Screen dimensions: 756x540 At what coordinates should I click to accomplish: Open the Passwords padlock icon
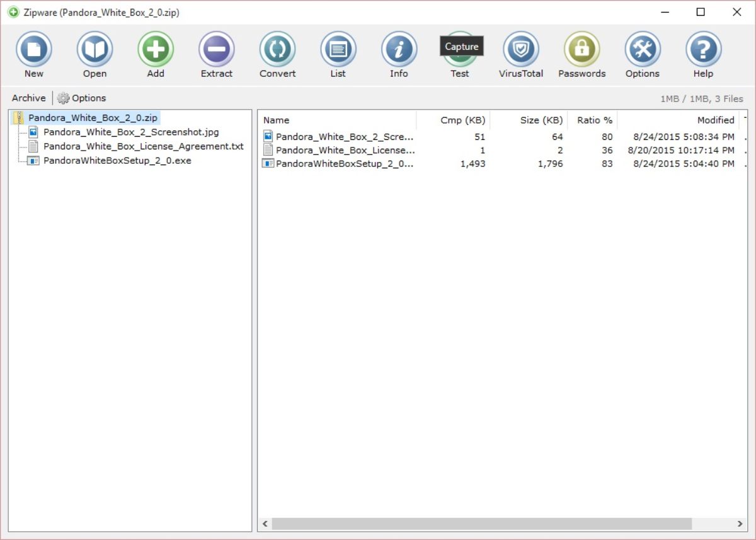581,50
